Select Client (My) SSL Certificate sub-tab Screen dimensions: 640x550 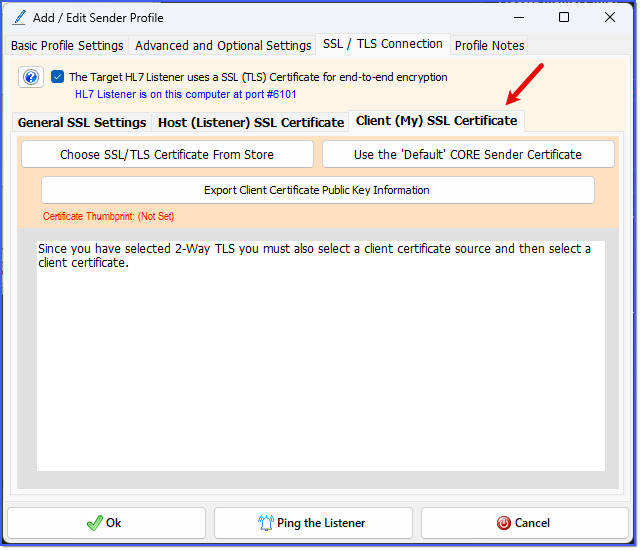(x=436, y=121)
